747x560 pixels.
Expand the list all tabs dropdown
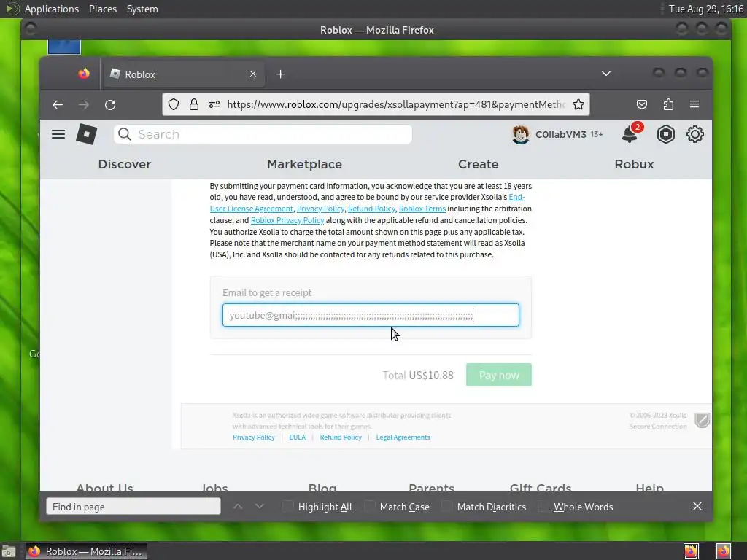click(606, 74)
